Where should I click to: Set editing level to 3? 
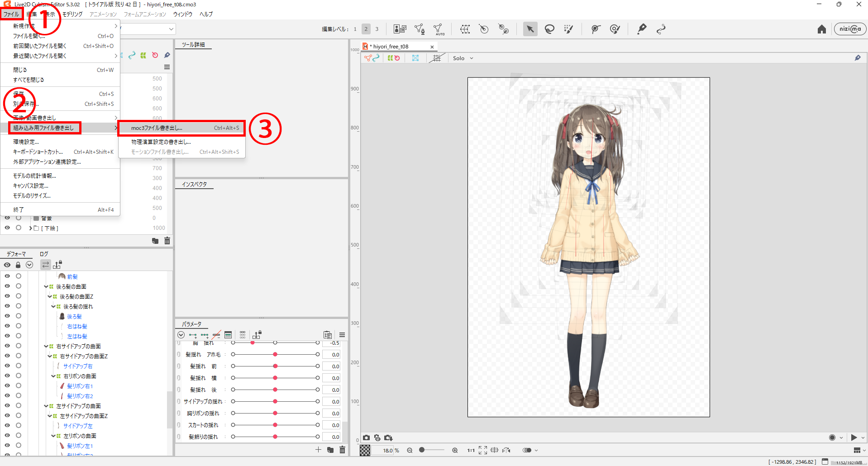tap(377, 29)
